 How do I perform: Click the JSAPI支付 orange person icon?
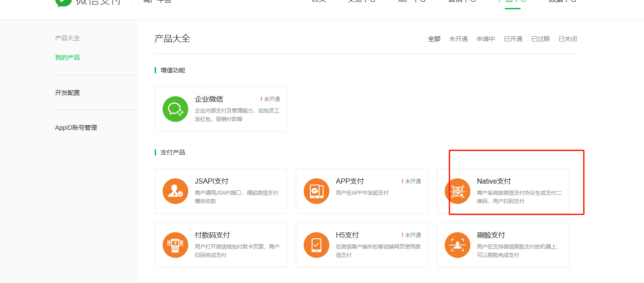click(175, 191)
